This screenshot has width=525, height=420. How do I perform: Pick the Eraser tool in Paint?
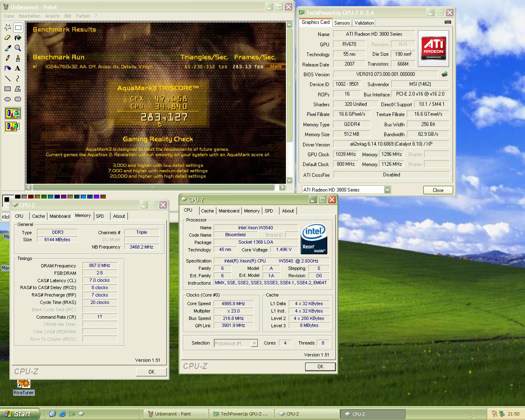pos(8,38)
